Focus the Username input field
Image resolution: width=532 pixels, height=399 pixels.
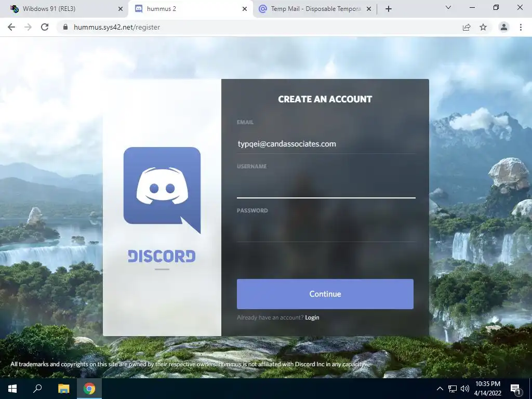click(x=326, y=188)
